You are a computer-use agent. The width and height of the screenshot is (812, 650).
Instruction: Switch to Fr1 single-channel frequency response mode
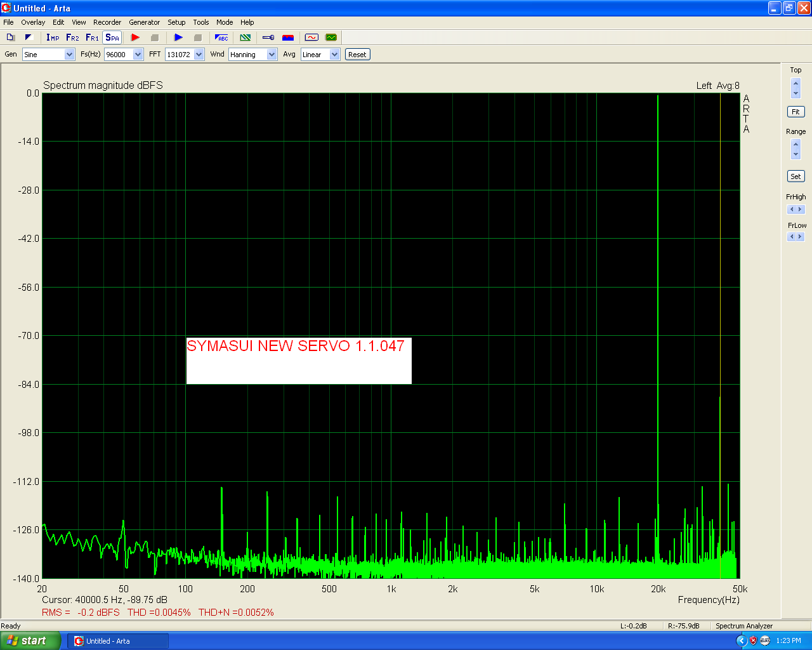pyautogui.click(x=92, y=37)
